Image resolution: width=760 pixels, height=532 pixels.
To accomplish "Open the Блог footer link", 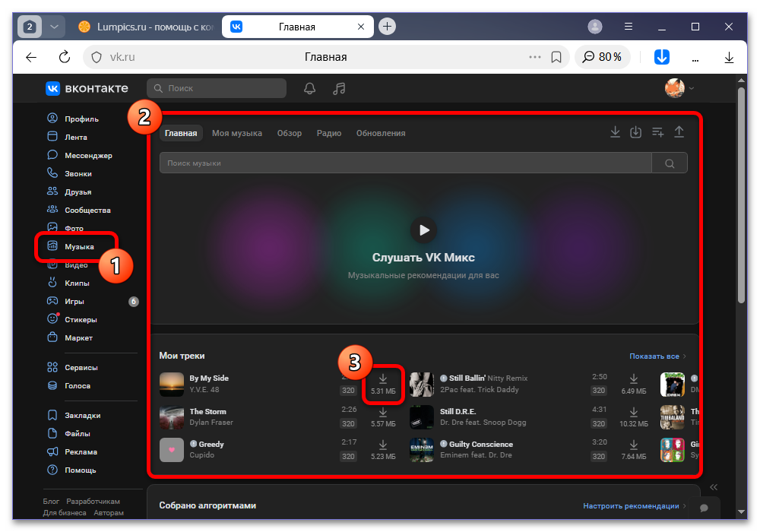I will tap(51, 501).
